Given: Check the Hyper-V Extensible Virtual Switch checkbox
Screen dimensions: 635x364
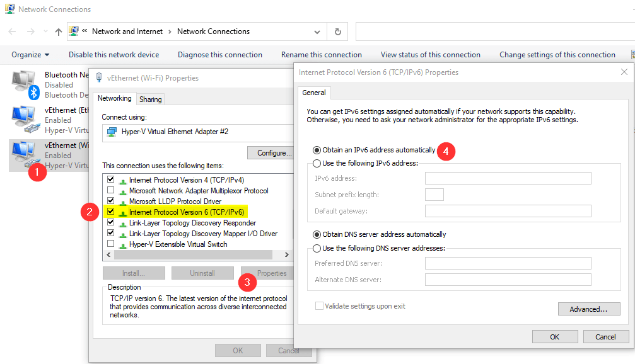Looking at the screenshot, I should tap(110, 244).
